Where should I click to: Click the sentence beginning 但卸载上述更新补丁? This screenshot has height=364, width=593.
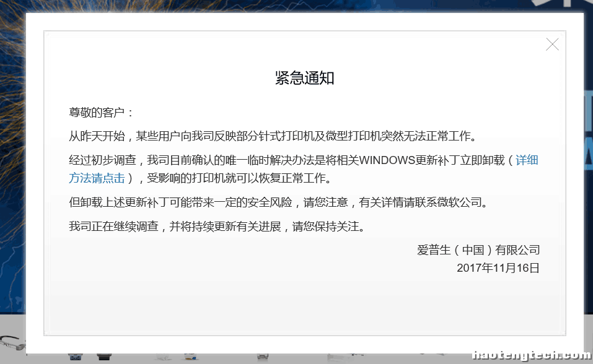coord(279,202)
